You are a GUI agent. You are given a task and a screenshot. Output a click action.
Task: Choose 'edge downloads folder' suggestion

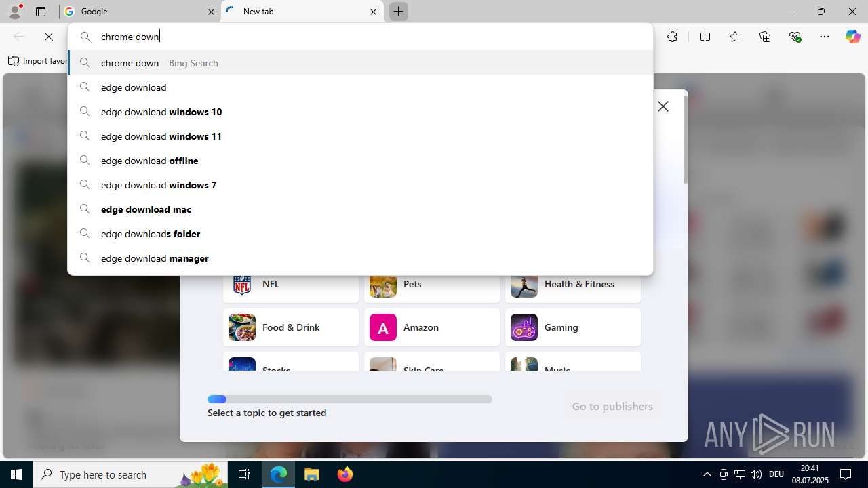pyautogui.click(x=360, y=234)
